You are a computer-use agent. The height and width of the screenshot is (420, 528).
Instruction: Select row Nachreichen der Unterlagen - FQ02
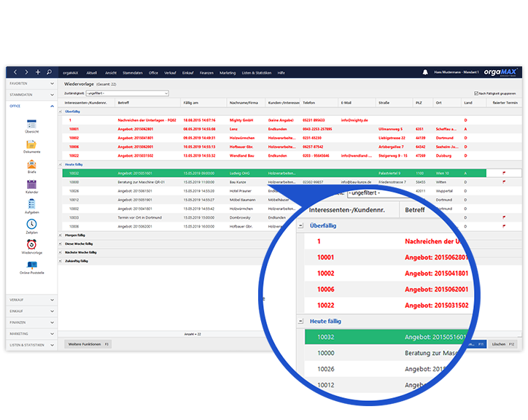pyautogui.click(x=292, y=120)
